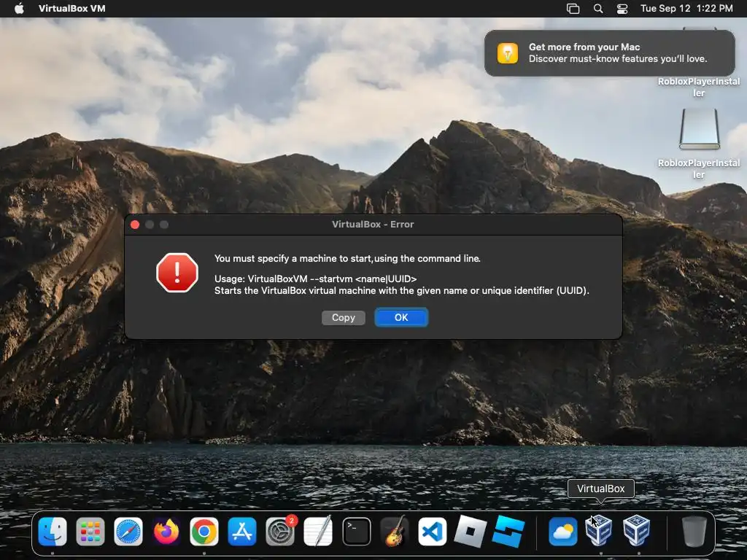Viewport: 747px width, 560px height.
Task: Open the Apple menu
Action: [x=19, y=8]
